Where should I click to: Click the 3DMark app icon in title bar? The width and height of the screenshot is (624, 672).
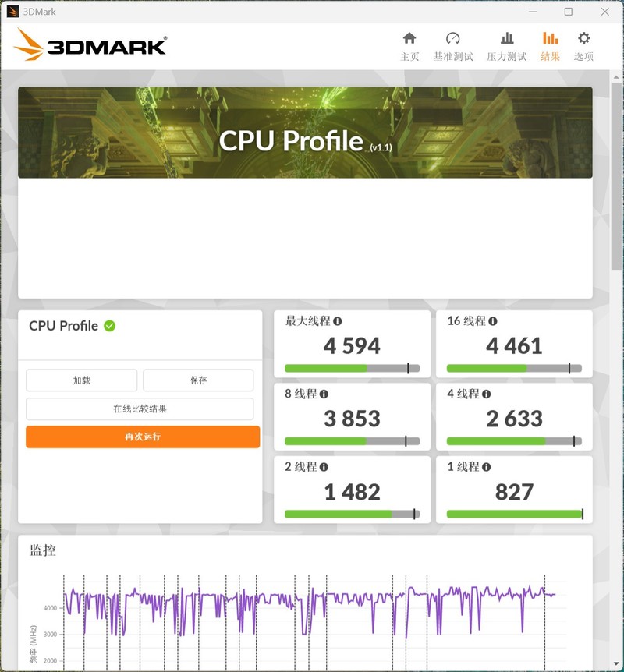[12, 12]
